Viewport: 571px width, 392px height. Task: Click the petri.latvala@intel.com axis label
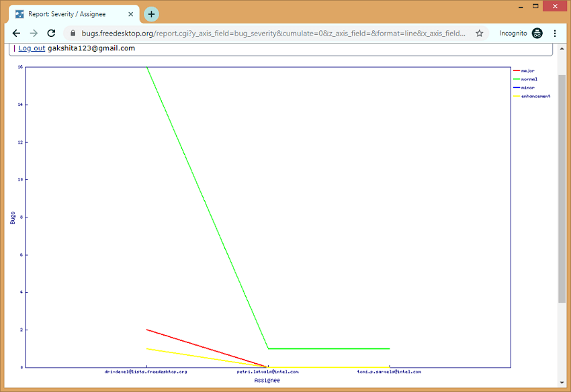(267, 371)
